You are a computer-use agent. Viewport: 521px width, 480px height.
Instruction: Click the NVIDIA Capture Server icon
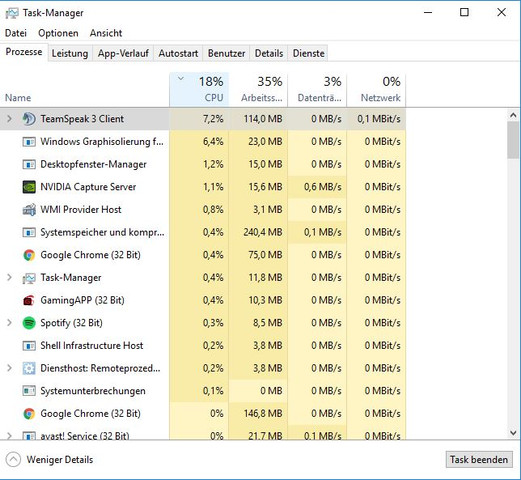tap(29, 187)
